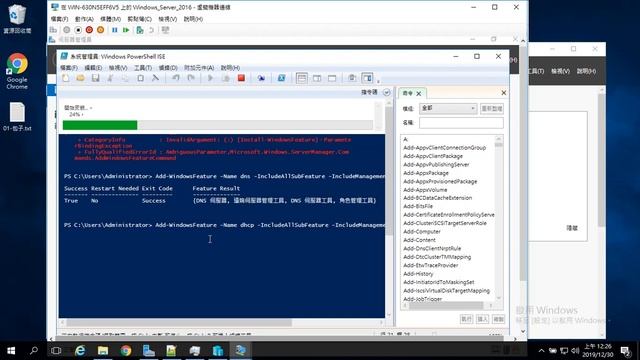Close Commands tab with its small X
This screenshot has height=360, width=640.
[x=418, y=93]
